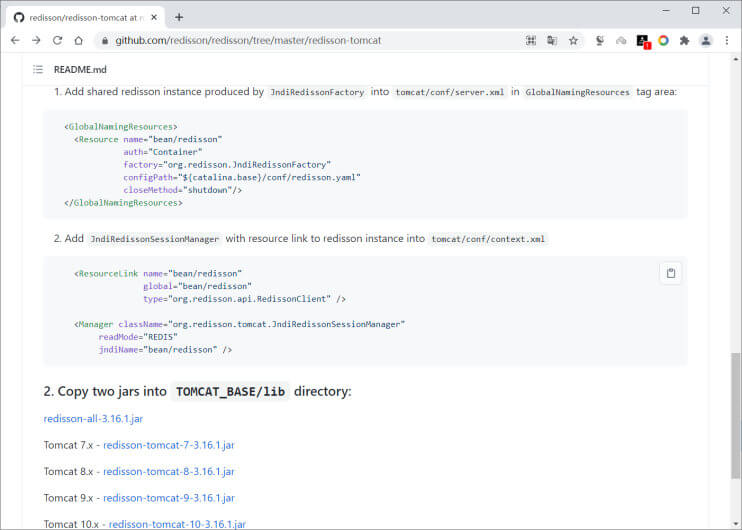Copy the ResourceLink code snippet
Image resolution: width=742 pixels, height=530 pixels.
click(x=671, y=273)
